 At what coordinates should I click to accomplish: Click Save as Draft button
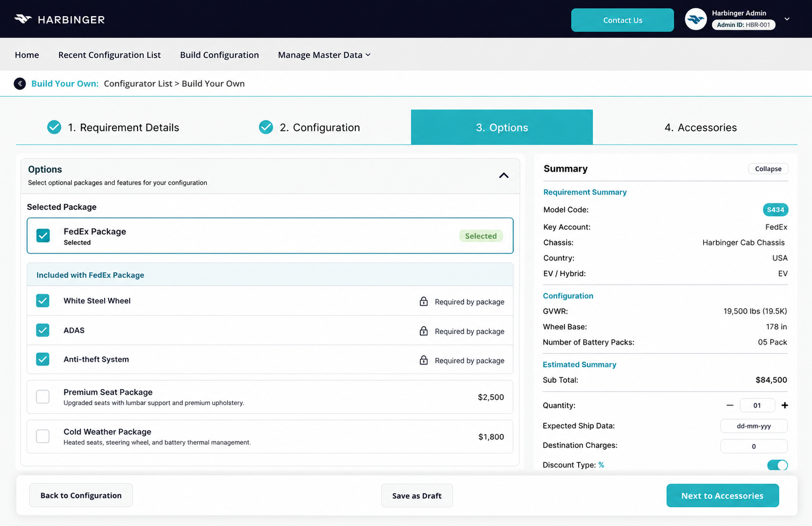[x=417, y=496]
